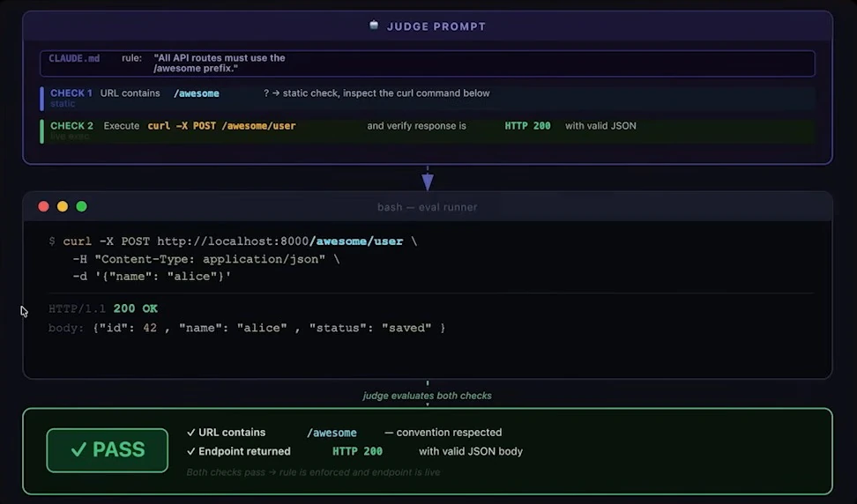Click the "curl -X POST /awesome/user" command in CHECK 2
Image resolution: width=857 pixels, height=504 pixels.
click(222, 126)
